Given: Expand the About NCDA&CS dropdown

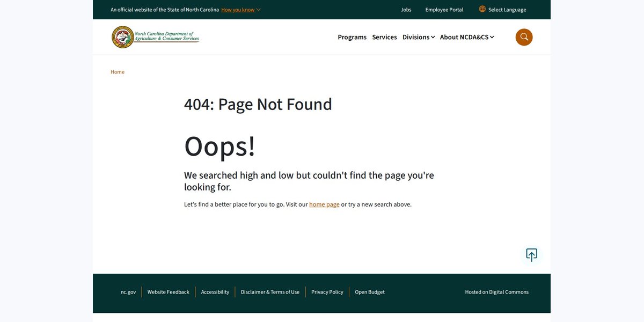Looking at the screenshot, I should [467, 37].
